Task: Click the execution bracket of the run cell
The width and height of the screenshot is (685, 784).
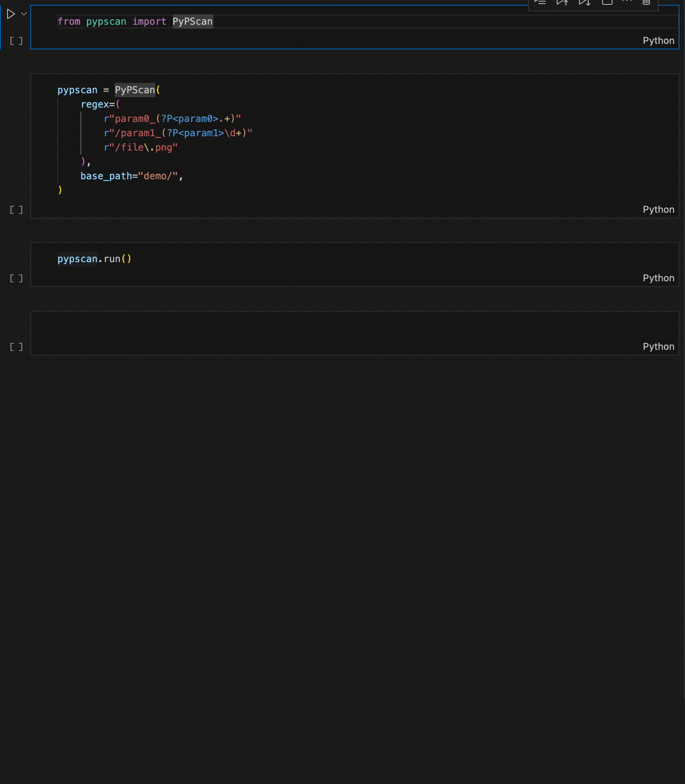Action: 16,278
